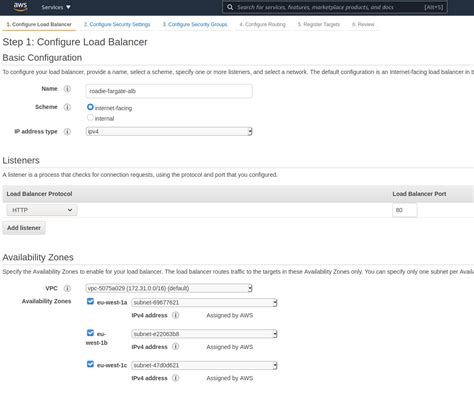Open the HTTP protocol dropdown

click(x=42, y=210)
